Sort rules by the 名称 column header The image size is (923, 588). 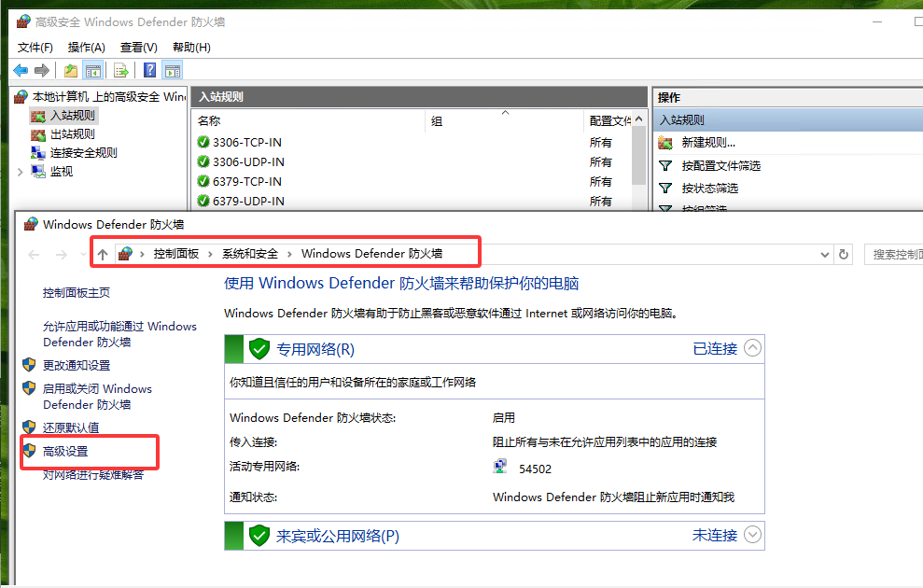[x=309, y=120]
